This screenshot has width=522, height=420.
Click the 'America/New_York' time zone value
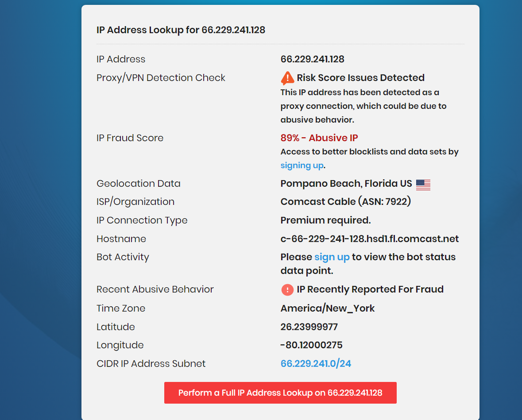point(327,308)
